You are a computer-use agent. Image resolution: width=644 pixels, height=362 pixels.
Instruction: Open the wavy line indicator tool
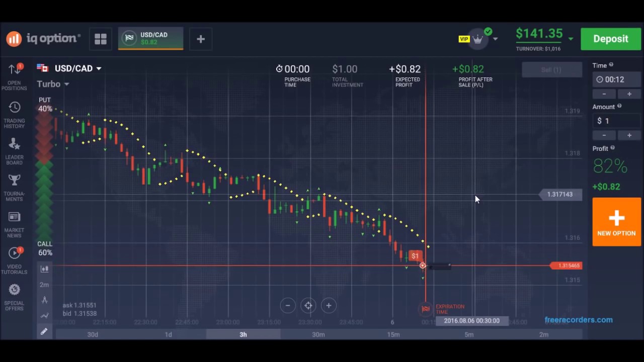coord(44,316)
